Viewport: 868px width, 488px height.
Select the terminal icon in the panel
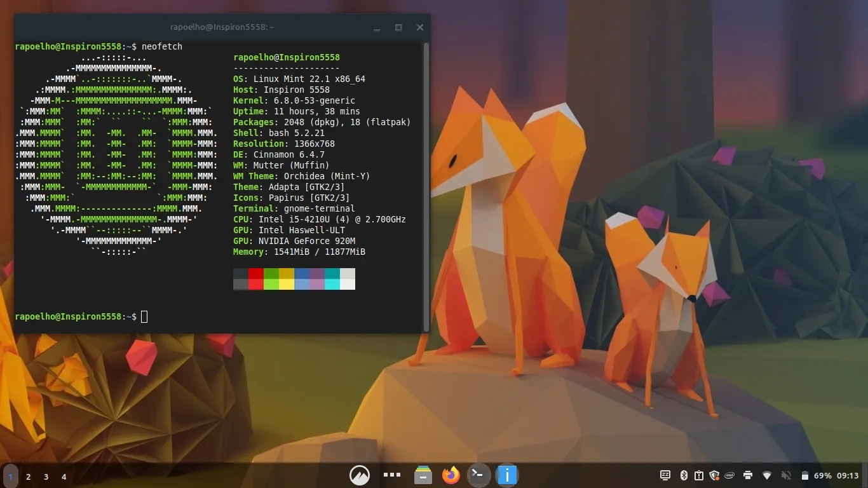[x=478, y=475]
